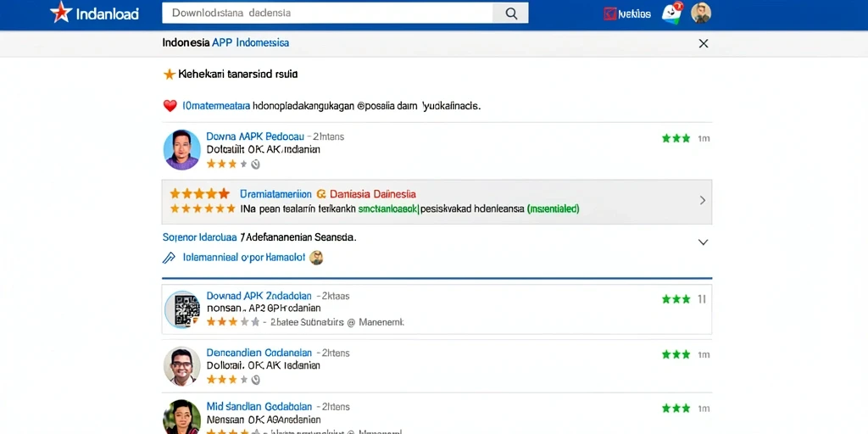Click the clock icon under Downa AAPK Pedooau
Viewport: 868px width, 434px height.
255,164
